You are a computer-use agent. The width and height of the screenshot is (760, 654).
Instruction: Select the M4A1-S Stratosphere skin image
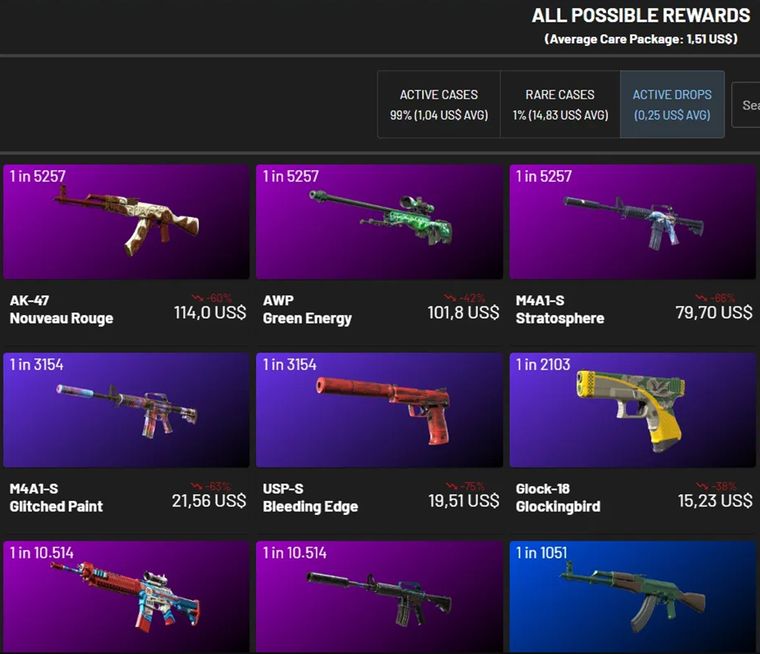point(633,222)
